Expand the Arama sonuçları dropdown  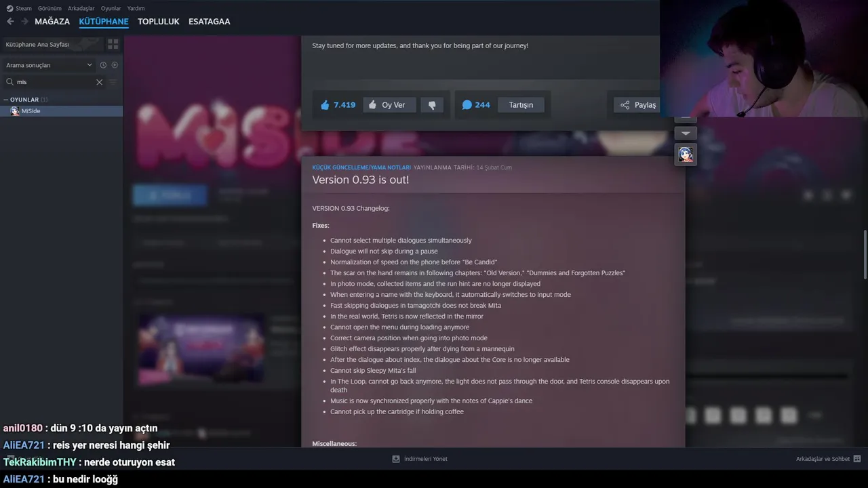point(49,65)
